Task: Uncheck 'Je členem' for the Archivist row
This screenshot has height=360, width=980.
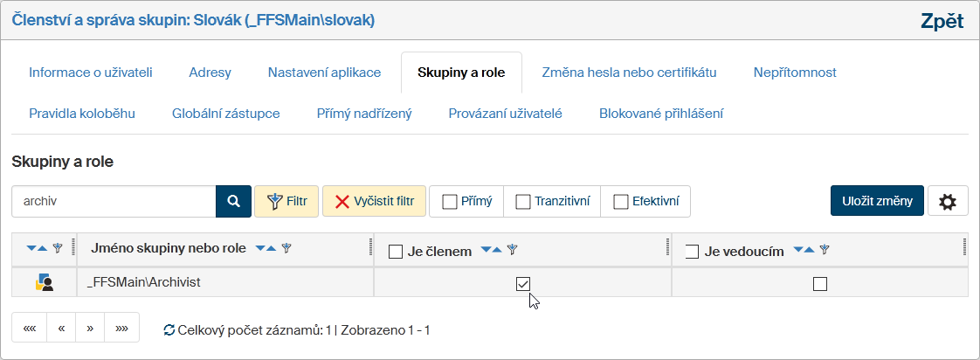Action: point(523,283)
